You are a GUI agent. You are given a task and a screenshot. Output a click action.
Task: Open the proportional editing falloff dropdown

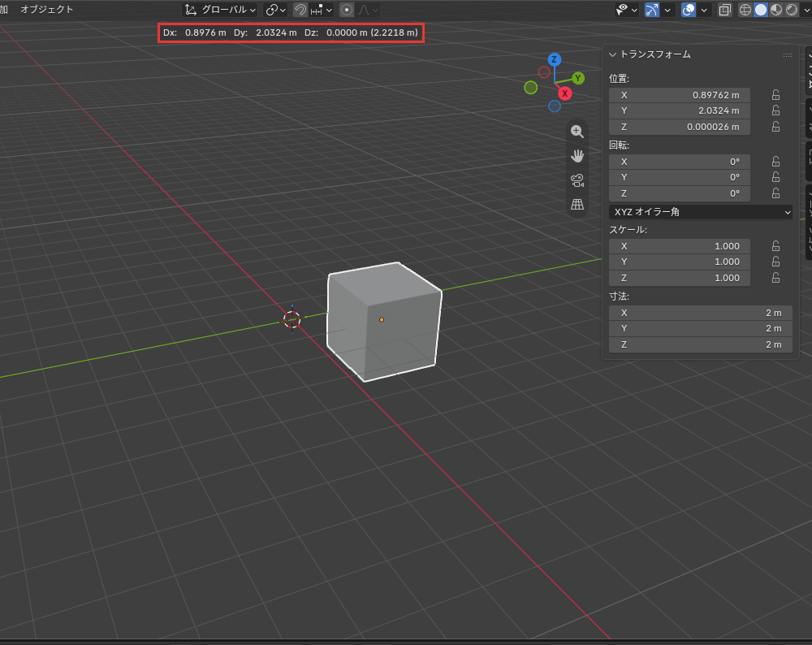coord(368,10)
